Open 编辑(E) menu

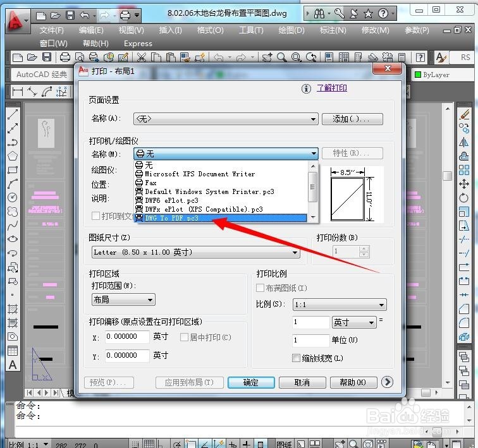click(91, 30)
